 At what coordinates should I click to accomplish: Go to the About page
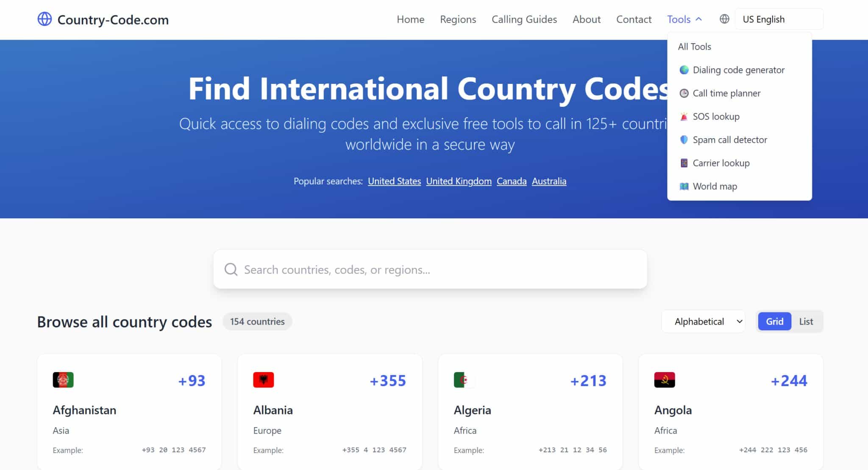587,19
